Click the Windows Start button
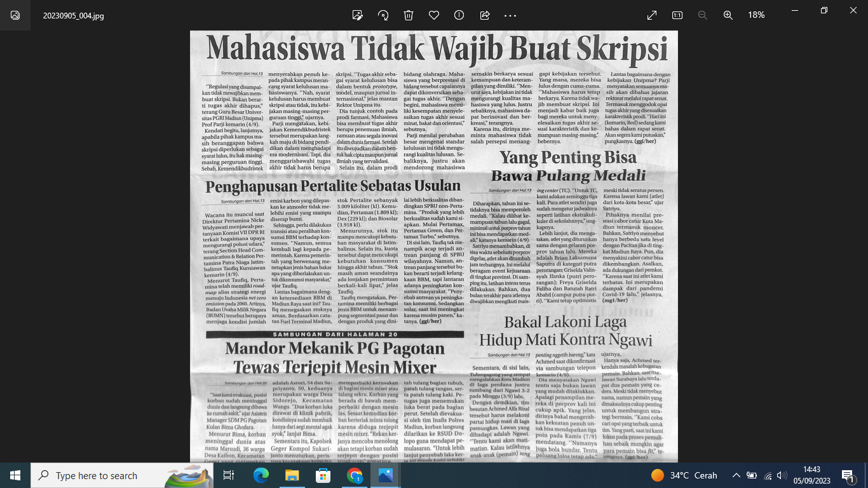Viewport: 868px width, 488px height. [15, 475]
